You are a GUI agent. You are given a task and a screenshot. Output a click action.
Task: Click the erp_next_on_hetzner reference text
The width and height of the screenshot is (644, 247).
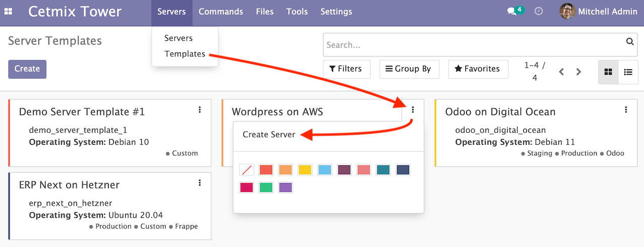[x=70, y=203]
